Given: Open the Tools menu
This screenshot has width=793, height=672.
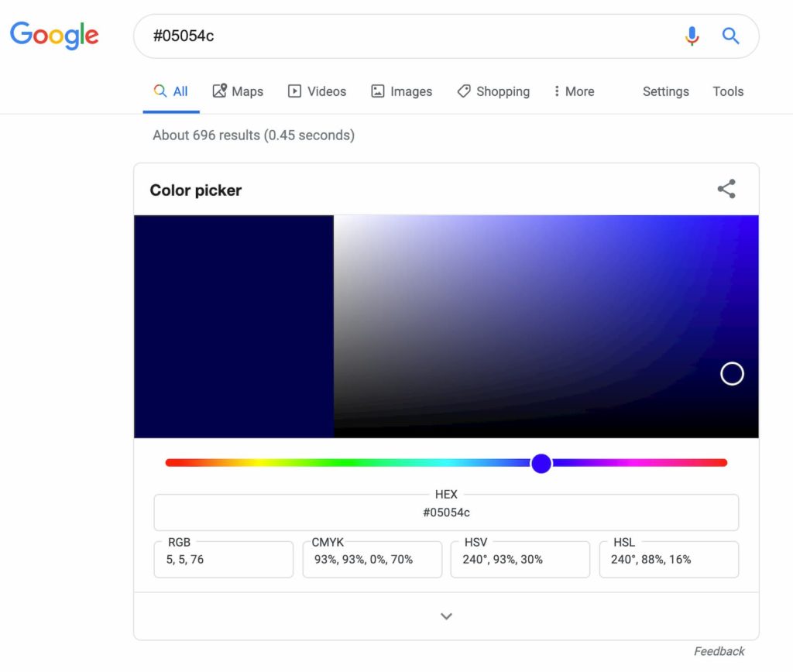Looking at the screenshot, I should 727,91.
